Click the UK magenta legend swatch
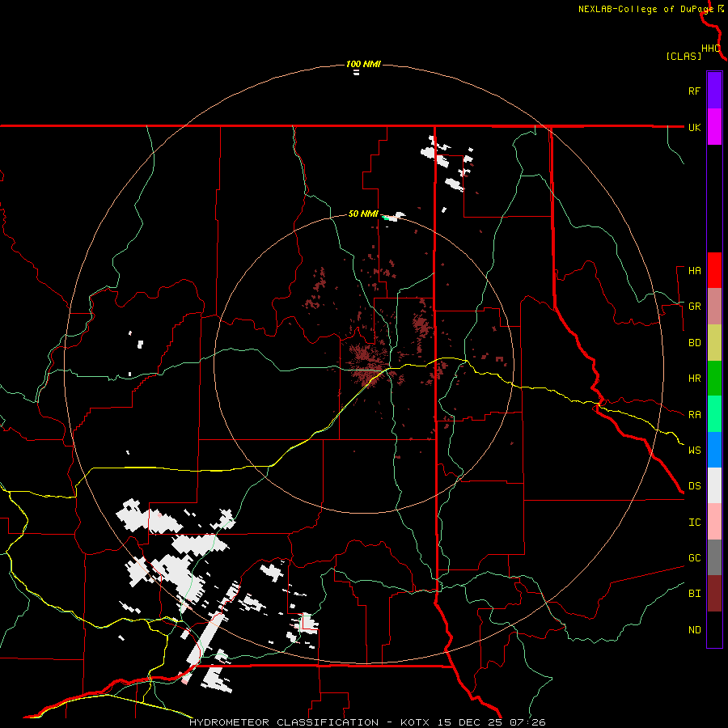 [714, 127]
